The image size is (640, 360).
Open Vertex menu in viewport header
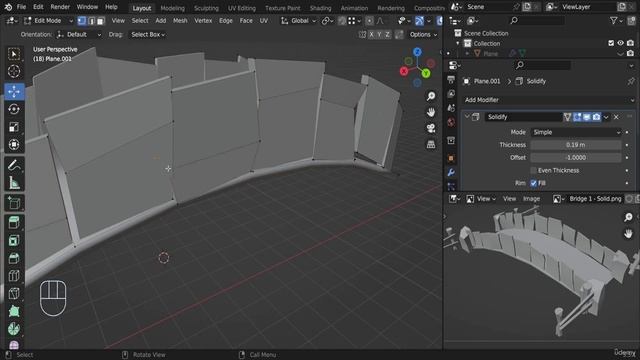coord(203,20)
